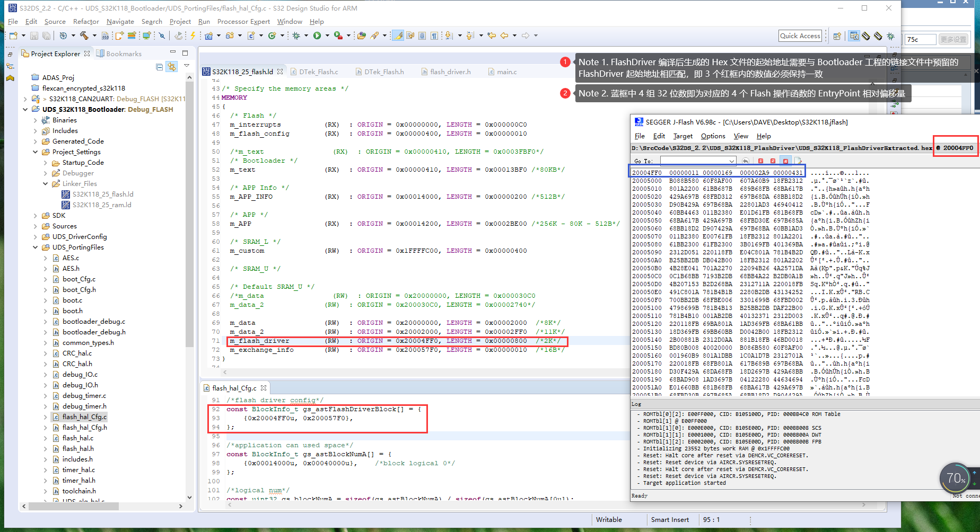Image resolution: width=980 pixels, height=532 pixels.
Task: Switch to main.c editor tab
Action: (x=502, y=72)
